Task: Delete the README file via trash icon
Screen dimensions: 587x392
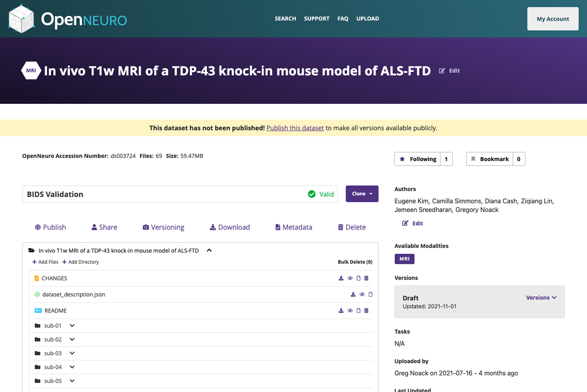Action: coord(366,311)
